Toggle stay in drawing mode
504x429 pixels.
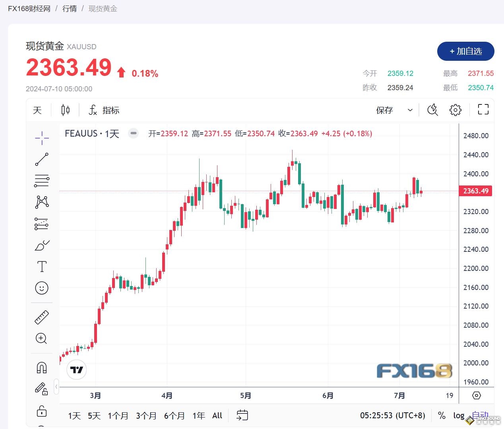(42, 389)
